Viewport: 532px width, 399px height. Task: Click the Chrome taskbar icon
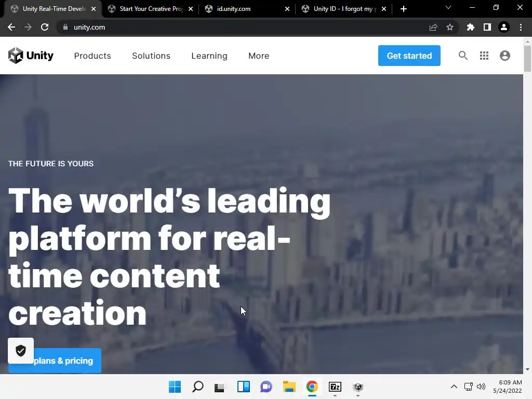tap(312, 387)
